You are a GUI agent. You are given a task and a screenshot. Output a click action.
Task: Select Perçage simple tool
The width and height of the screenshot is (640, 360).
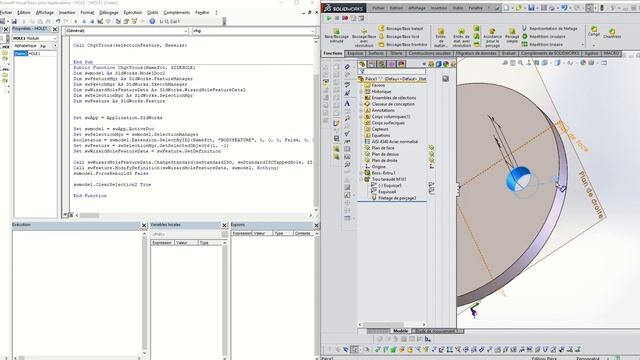click(x=512, y=36)
